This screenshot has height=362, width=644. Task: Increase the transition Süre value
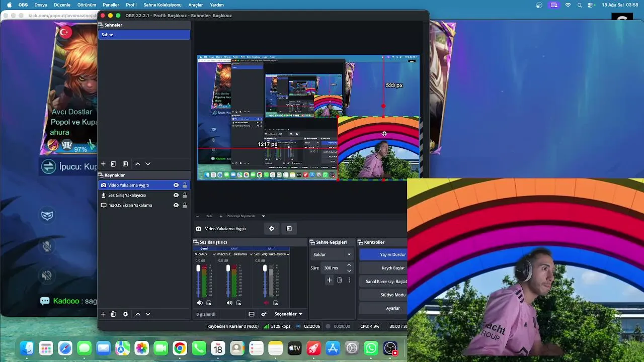[349, 265]
